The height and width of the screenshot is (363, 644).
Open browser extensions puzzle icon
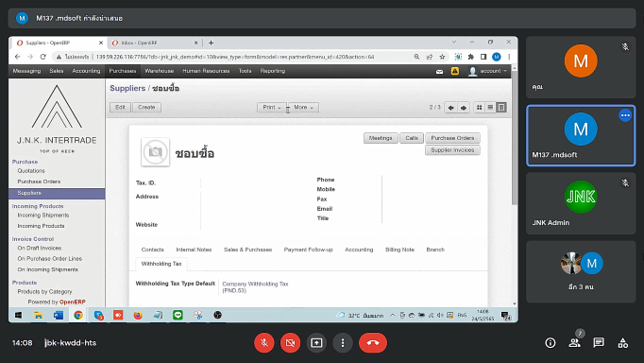tap(470, 57)
